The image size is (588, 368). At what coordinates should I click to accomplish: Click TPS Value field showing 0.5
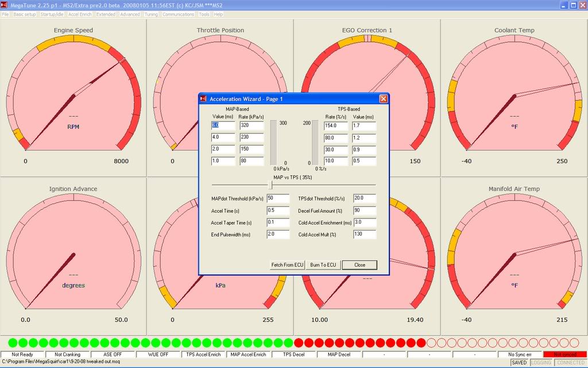364,161
